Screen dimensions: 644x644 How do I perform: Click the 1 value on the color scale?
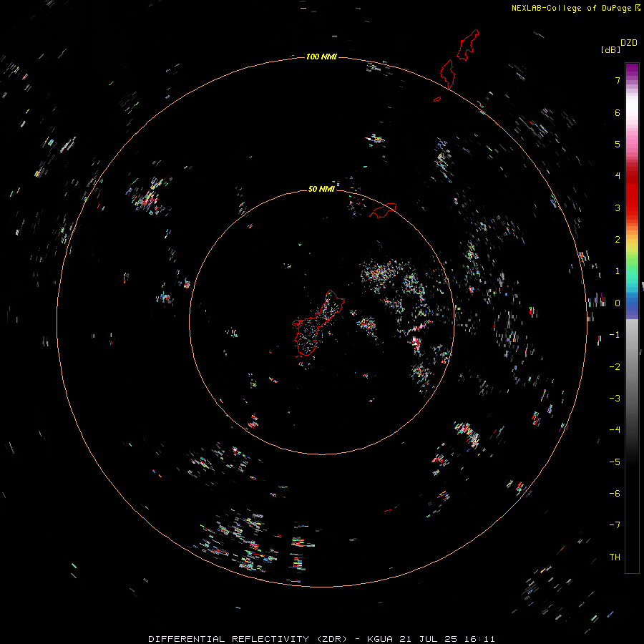pyautogui.click(x=618, y=271)
